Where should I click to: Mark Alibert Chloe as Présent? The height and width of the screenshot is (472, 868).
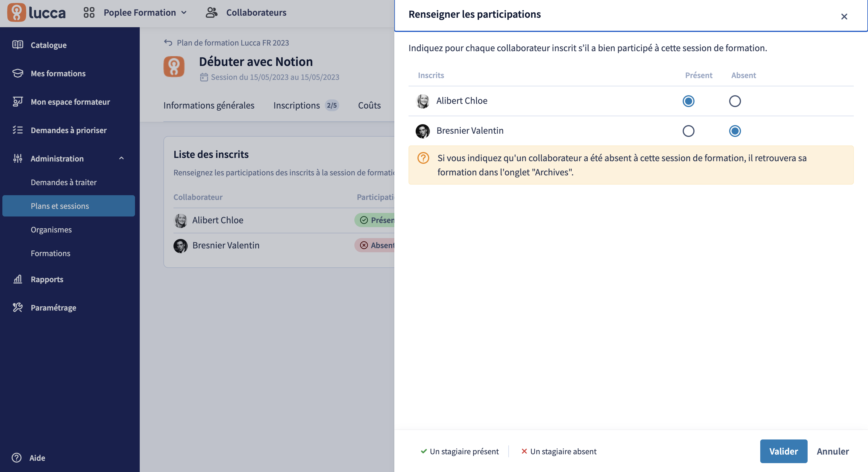[x=688, y=101]
